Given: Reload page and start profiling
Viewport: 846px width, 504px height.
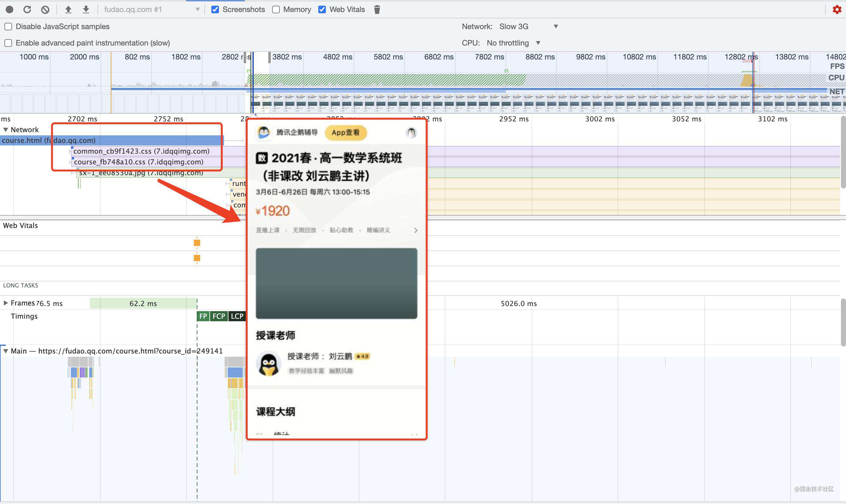Looking at the screenshot, I should [27, 9].
